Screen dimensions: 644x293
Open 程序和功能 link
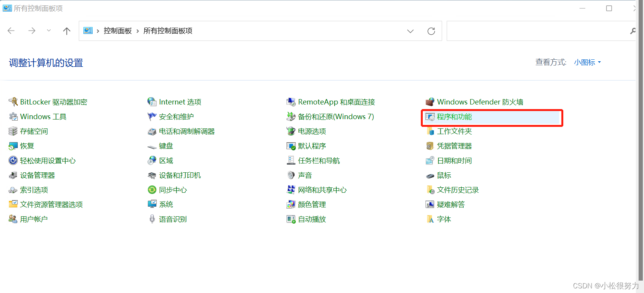(x=454, y=117)
